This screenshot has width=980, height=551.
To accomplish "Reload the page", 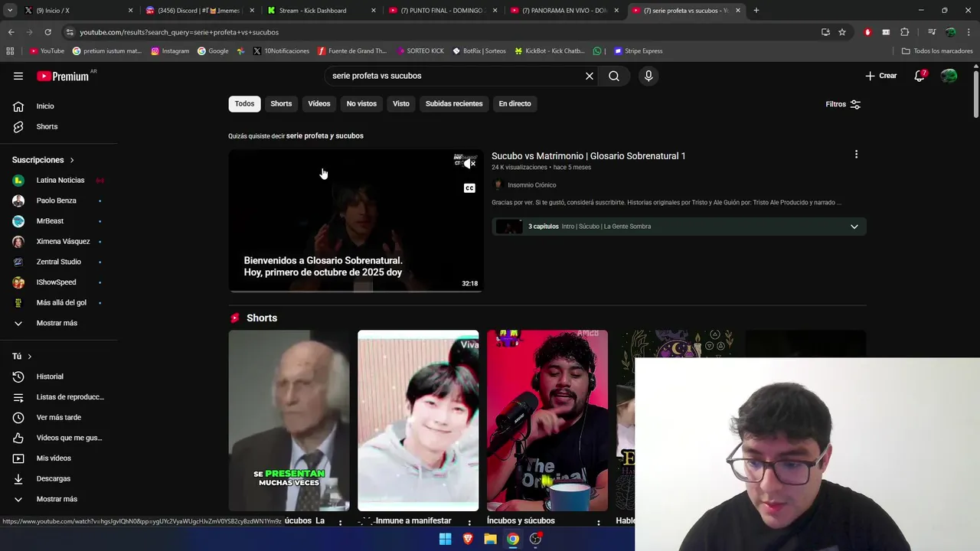I will (47, 32).
